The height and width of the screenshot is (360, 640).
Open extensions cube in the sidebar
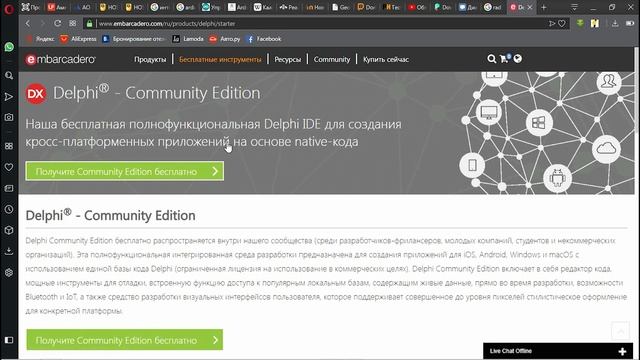9,230
